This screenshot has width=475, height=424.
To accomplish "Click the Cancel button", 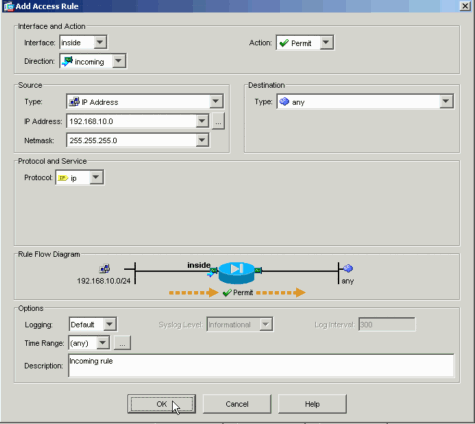I will 237,404.
